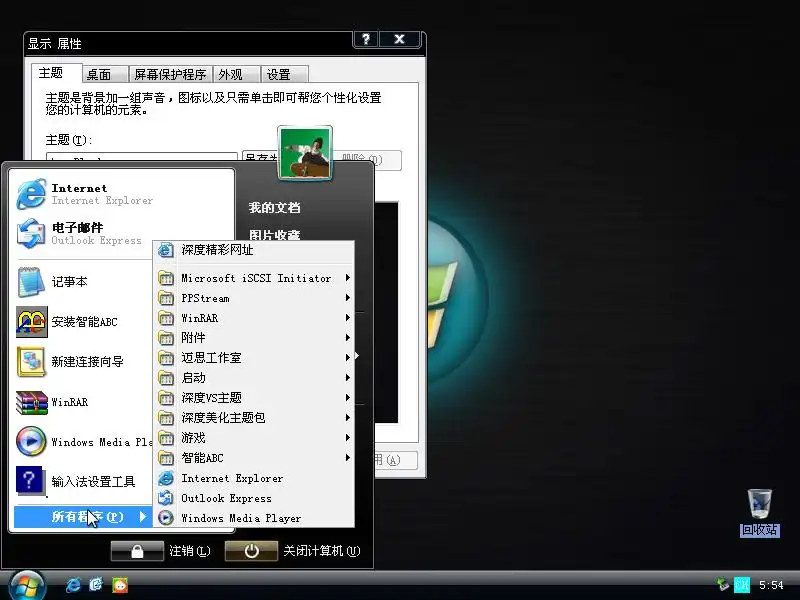Viewport: 800px width, 600px height.
Task: Click the 主题 combo box field
Action: 142,157
